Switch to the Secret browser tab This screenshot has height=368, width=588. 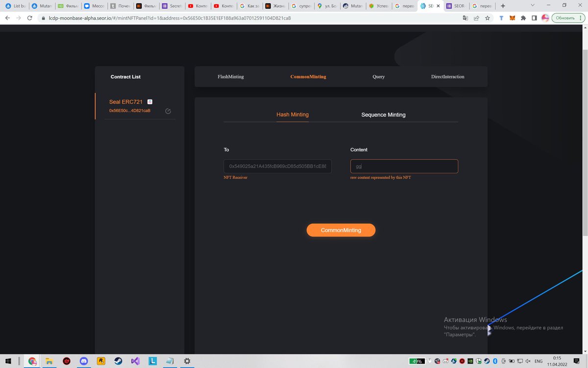(x=171, y=6)
